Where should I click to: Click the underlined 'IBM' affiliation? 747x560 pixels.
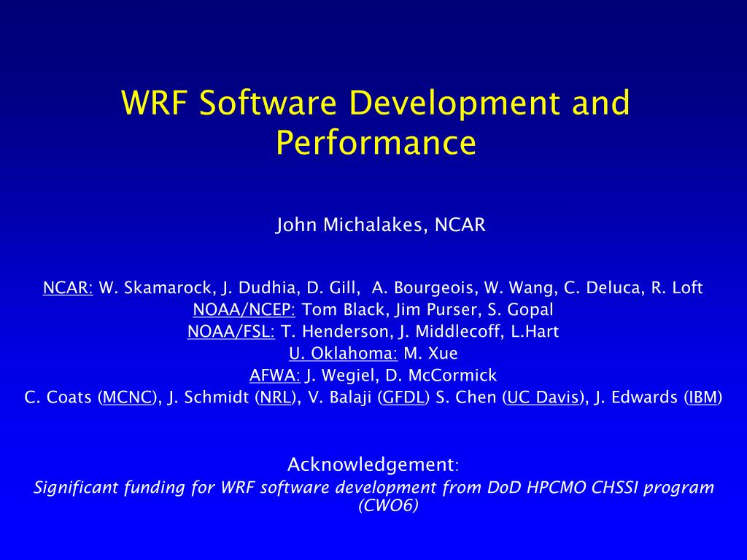click(x=703, y=397)
